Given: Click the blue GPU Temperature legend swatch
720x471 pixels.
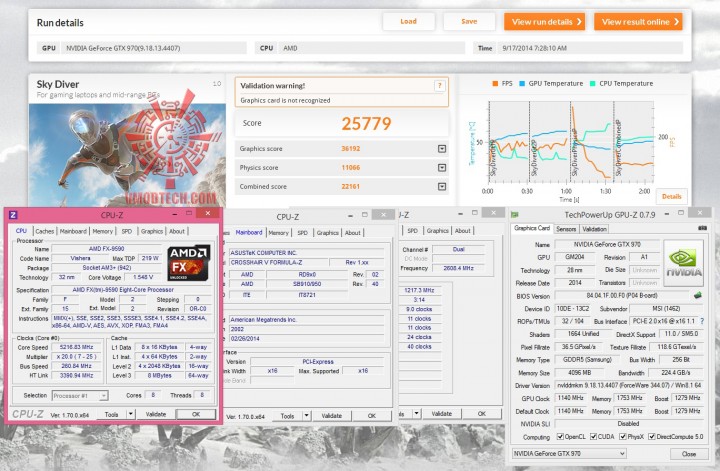Looking at the screenshot, I should pyautogui.click(x=522, y=84).
